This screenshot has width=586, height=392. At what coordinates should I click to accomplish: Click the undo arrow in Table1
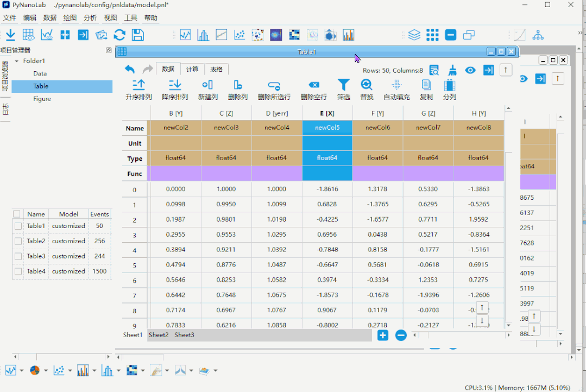tap(130, 69)
